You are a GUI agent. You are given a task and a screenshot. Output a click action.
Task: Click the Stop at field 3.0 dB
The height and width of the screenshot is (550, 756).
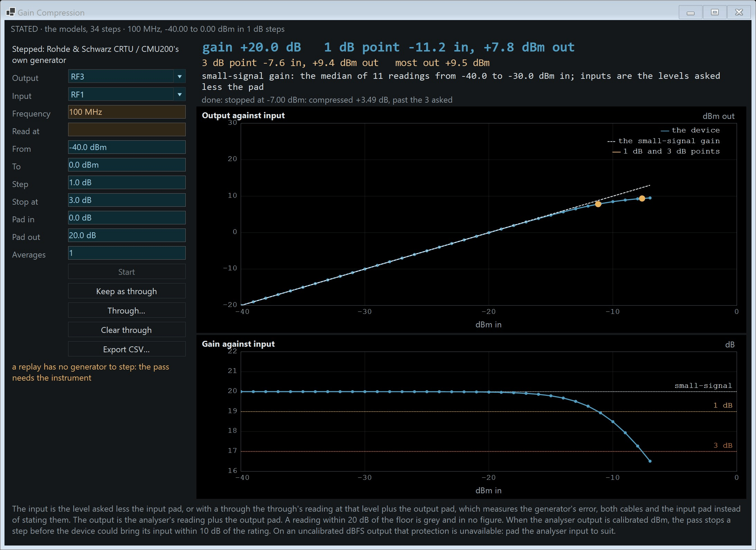point(127,200)
